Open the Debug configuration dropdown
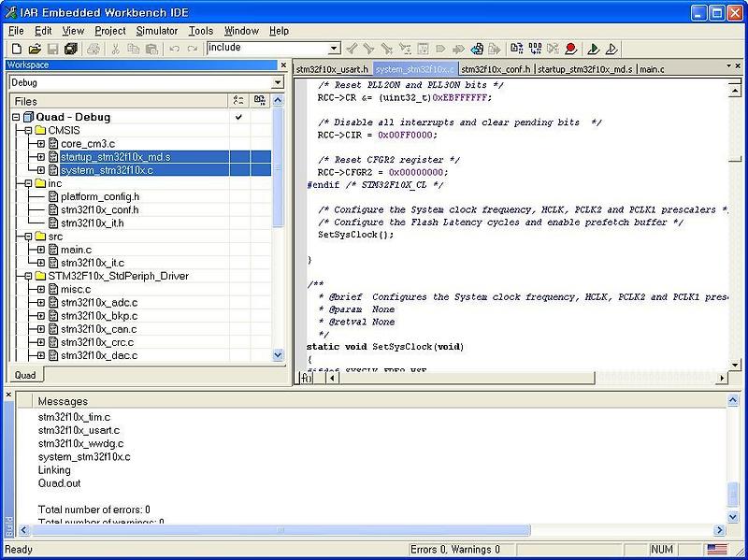The width and height of the screenshot is (748, 560). point(278,82)
